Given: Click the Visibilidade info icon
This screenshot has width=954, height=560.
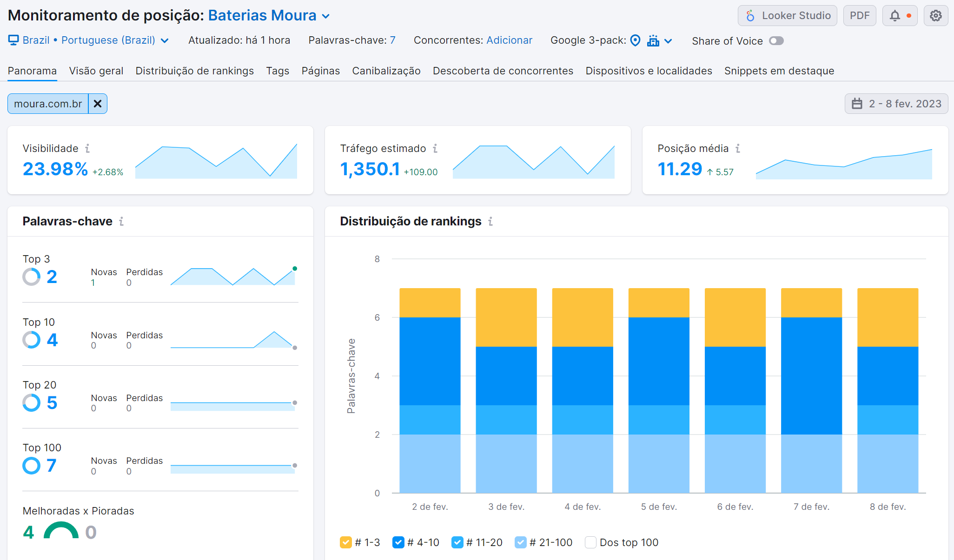Looking at the screenshot, I should [x=88, y=148].
